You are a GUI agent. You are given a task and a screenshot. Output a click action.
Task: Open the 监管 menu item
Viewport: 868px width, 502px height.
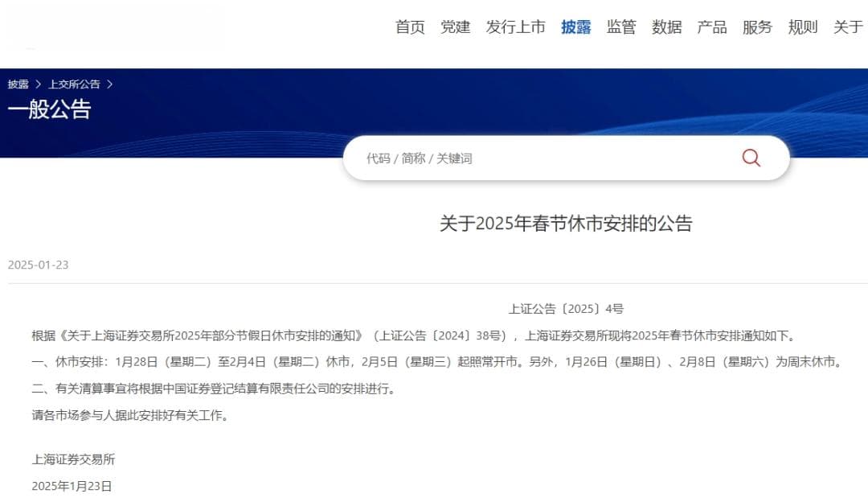coord(621,27)
